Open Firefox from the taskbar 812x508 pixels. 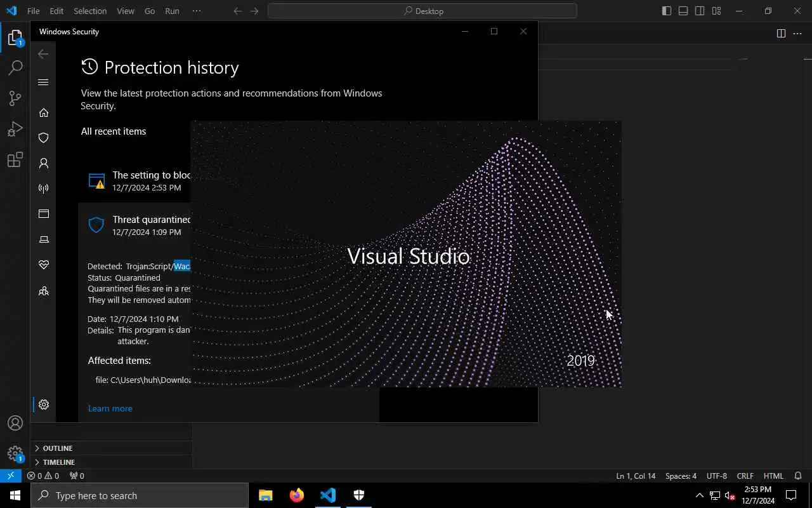pyautogui.click(x=297, y=496)
